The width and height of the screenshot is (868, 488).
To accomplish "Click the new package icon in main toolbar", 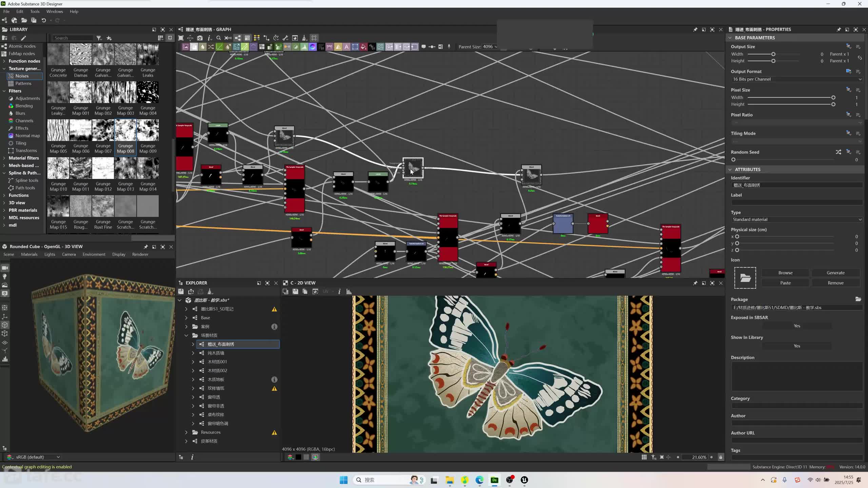I will tap(5, 20).
